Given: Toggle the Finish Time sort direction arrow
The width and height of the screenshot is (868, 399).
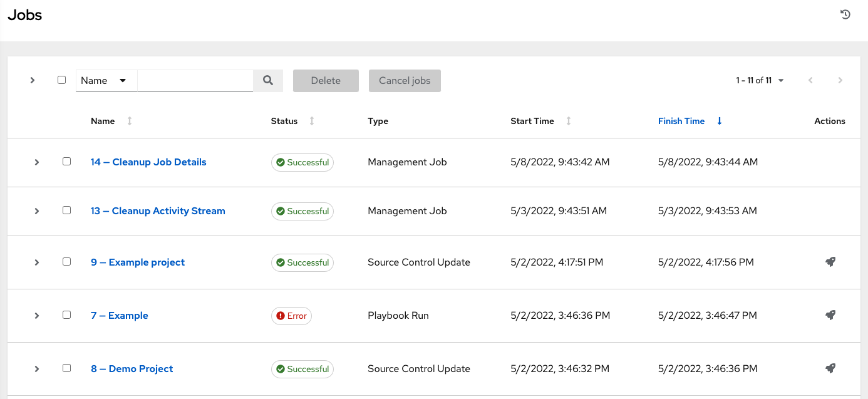Looking at the screenshot, I should [718, 120].
